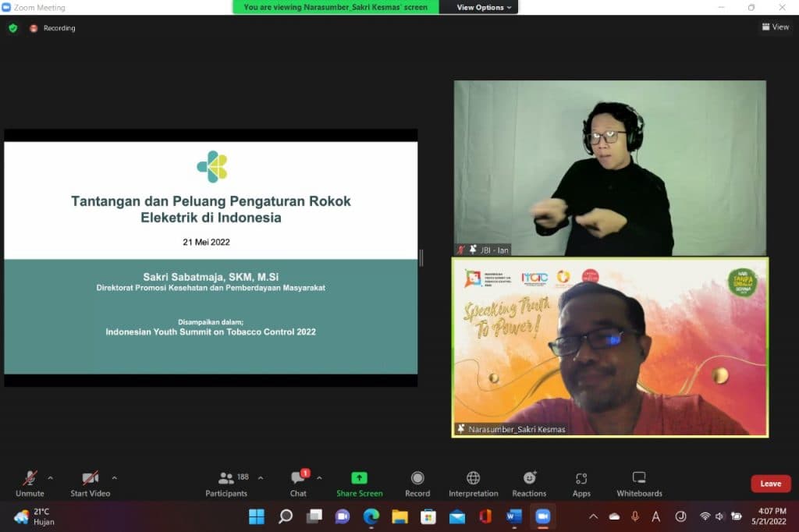Open the Mail app from the taskbar
This screenshot has width=799, height=532.
pos(457,516)
